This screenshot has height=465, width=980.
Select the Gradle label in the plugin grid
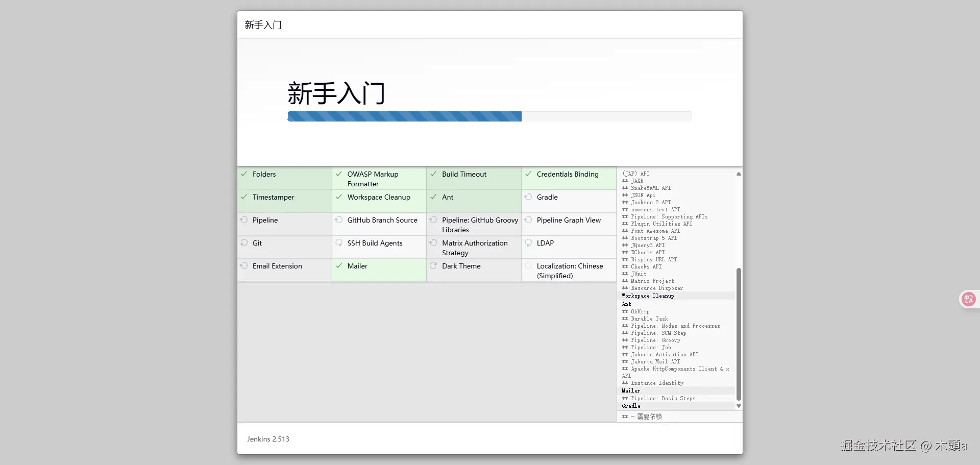click(x=547, y=197)
